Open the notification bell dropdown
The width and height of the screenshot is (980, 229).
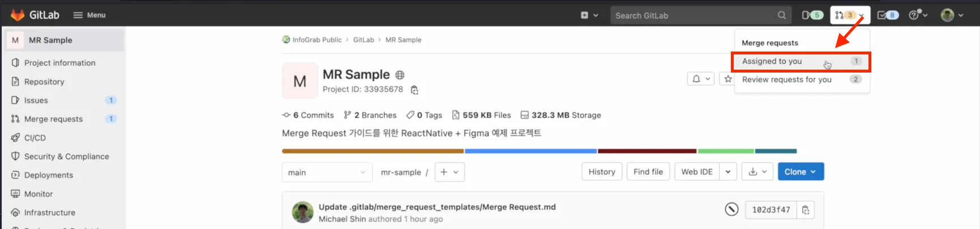pyautogui.click(x=700, y=79)
